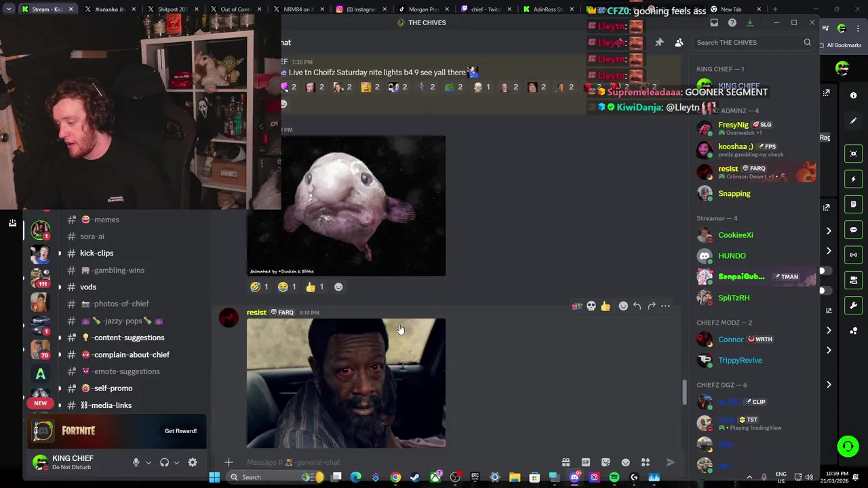Select the server icon with 111 badge
Image resolution: width=868 pixels, height=488 pixels.
pos(41,277)
